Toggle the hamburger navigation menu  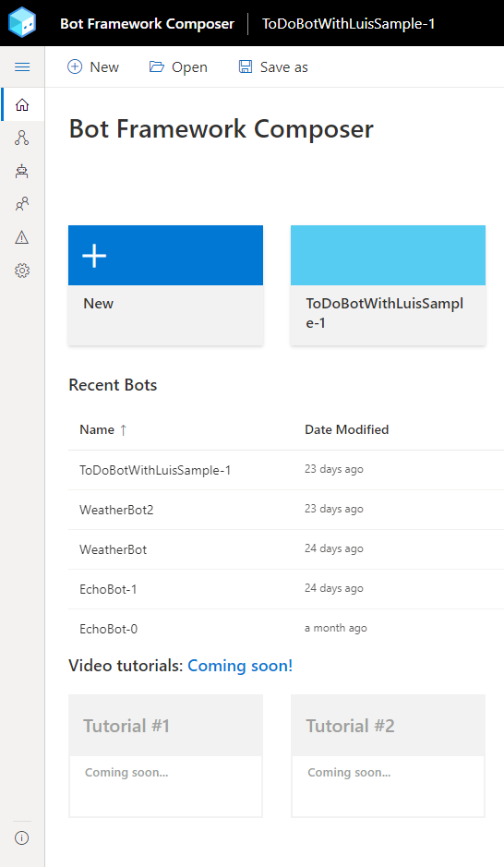[22, 66]
